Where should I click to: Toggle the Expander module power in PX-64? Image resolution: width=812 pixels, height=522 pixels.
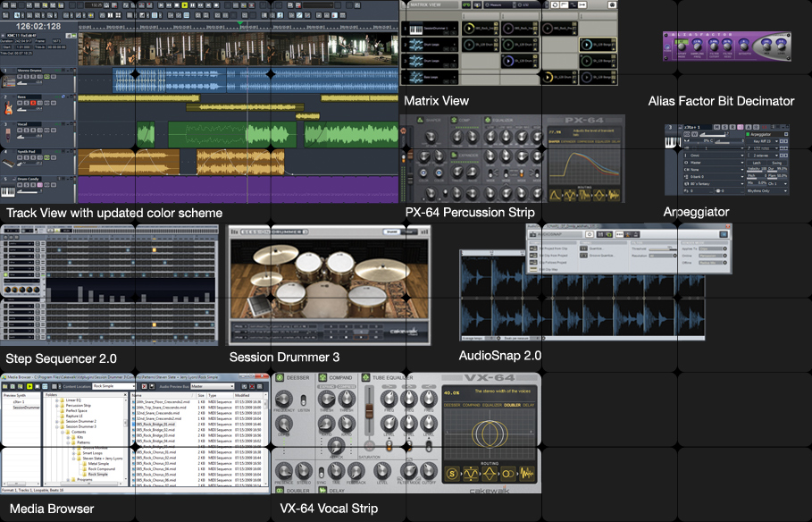pos(454,155)
